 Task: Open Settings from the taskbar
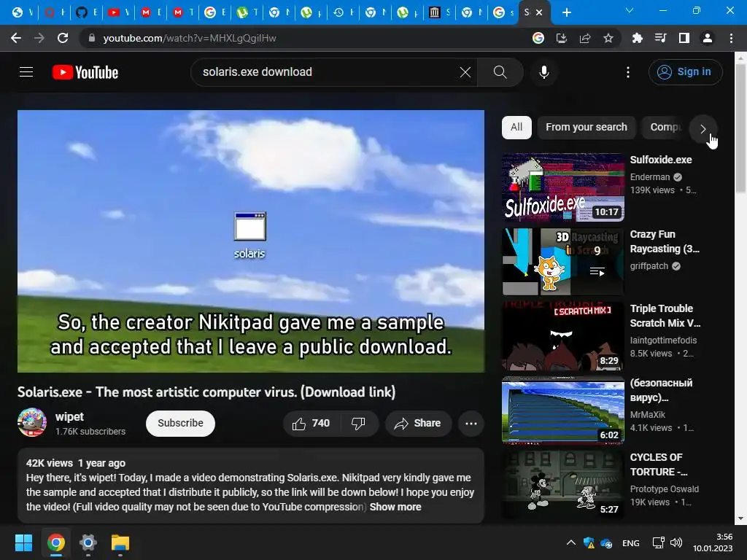88,542
